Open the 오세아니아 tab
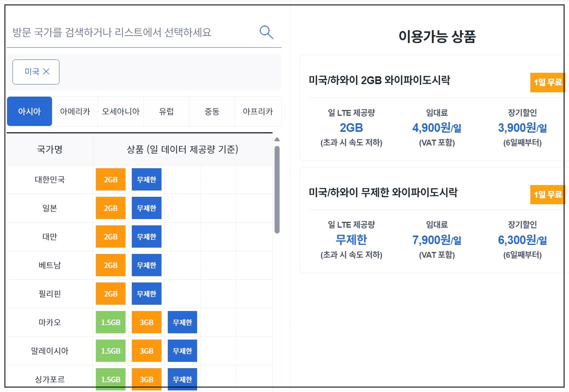 [x=120, y=111]
